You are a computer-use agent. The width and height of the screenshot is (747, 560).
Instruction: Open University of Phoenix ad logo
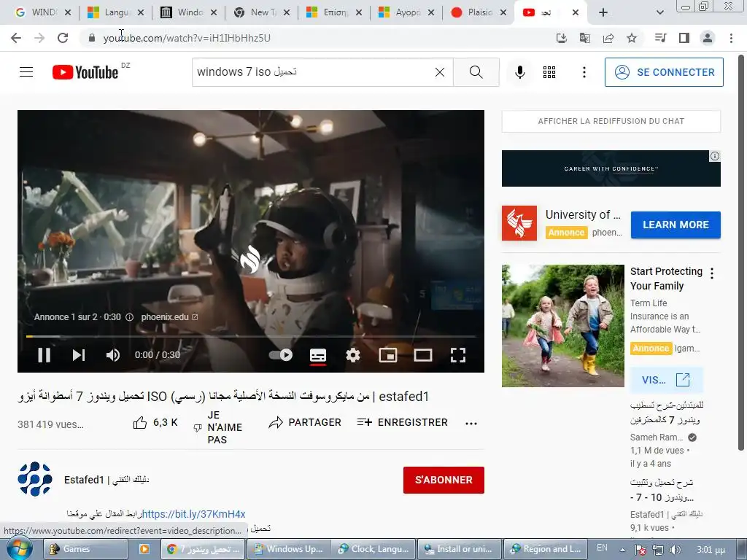click(519, 223)
